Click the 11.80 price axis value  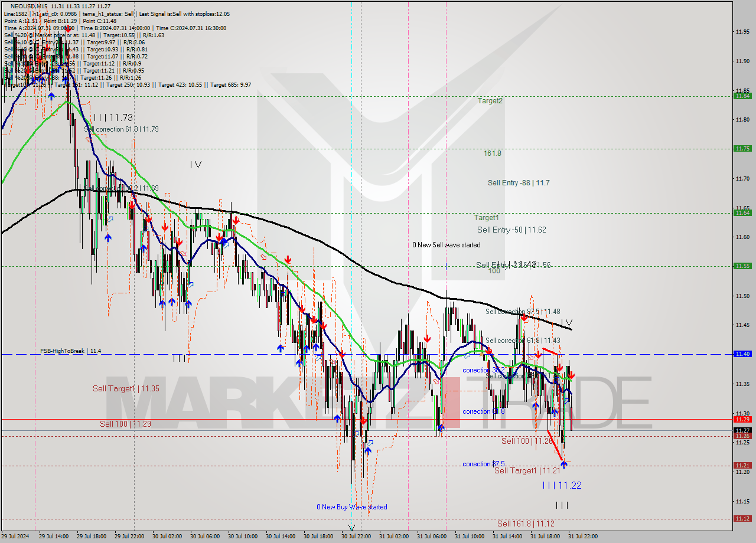click(x=742, y=119)
